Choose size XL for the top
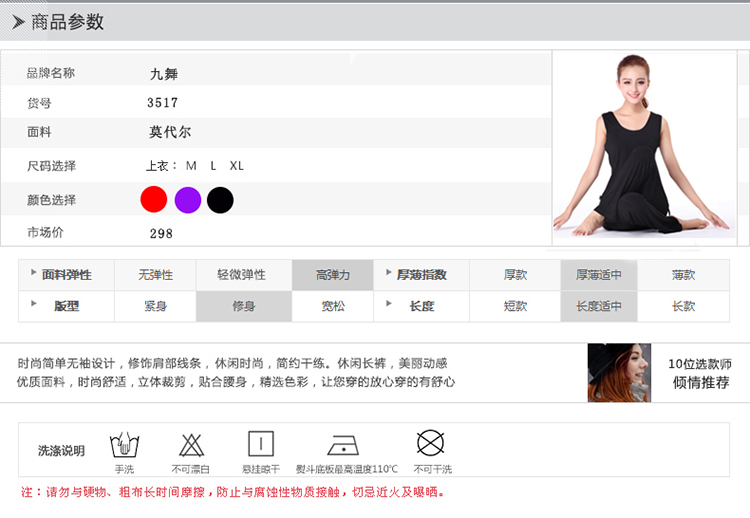 (237, 166)
